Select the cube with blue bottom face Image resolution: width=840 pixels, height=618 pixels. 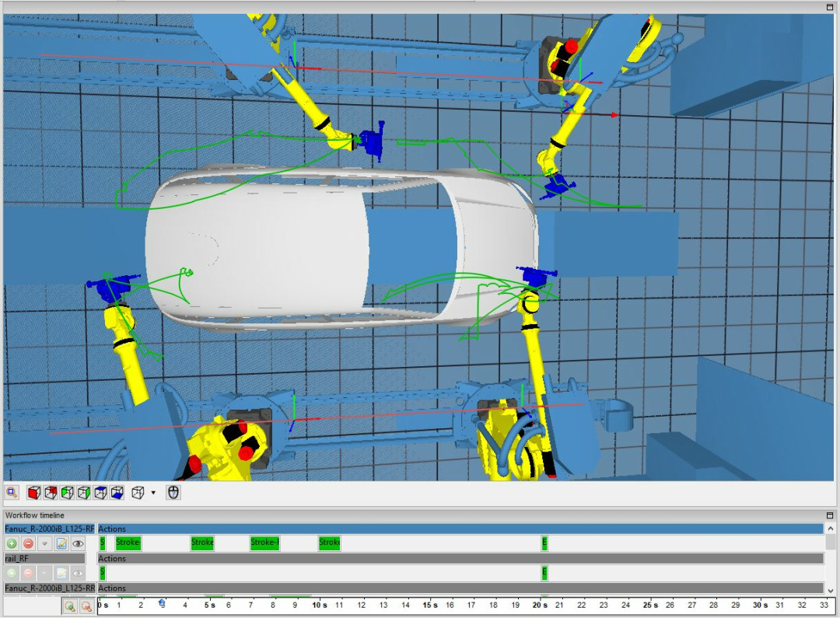tap(117, 493)
